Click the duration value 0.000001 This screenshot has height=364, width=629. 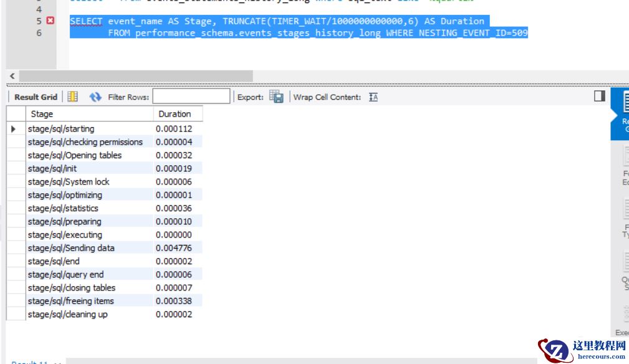(174, 195)
